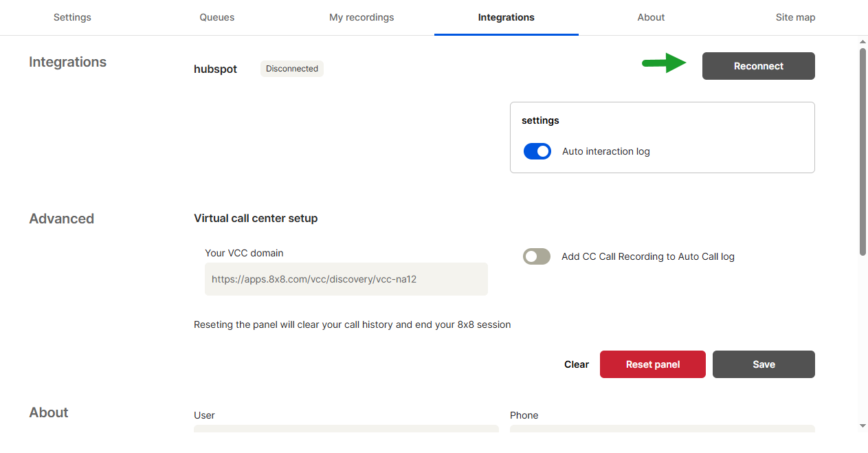Save the virtual call center setup
Screen dimensions: 868x453
click(764, 364)
